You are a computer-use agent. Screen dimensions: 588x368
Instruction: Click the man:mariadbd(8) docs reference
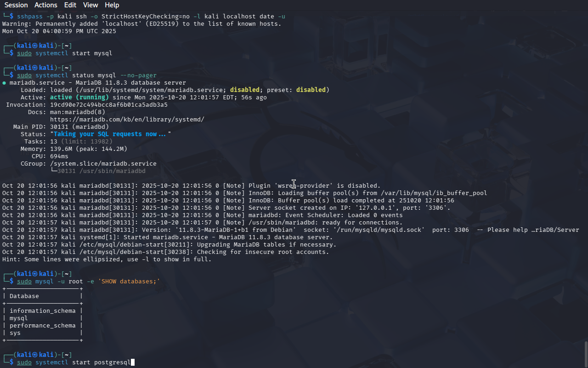click(x=77, y=112)
